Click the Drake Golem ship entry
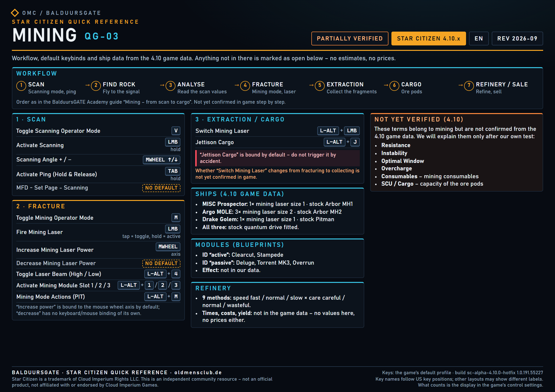 pyautogui.click(x=268, y=219)
